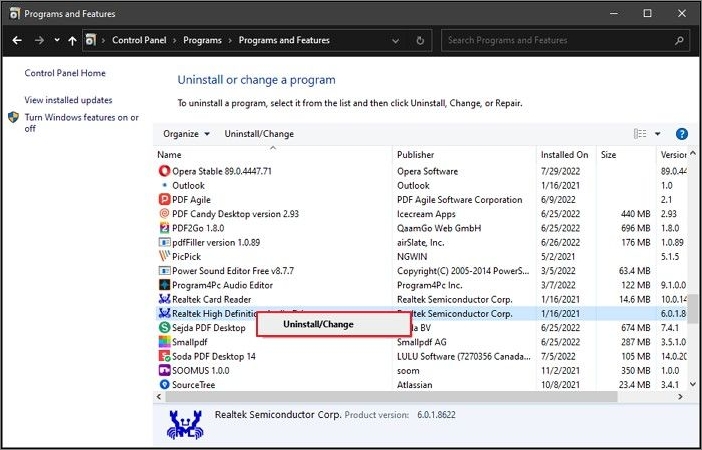Go up one level with up arrow
This screenshot has height=450, width=702.
click(x=72, y=41)
